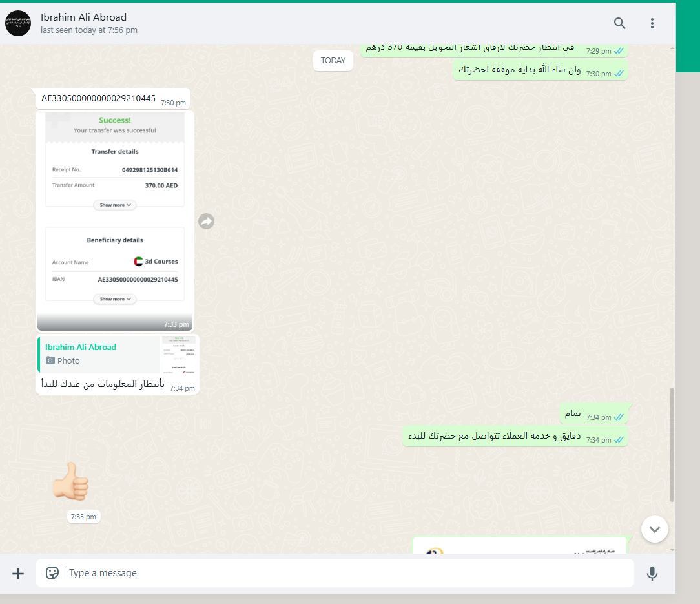Expand Show more under Transfer details

pos(115,205)
